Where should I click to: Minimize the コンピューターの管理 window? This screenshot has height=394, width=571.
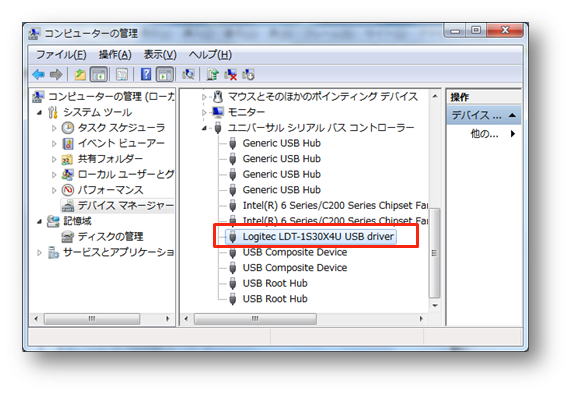point(455,30)
